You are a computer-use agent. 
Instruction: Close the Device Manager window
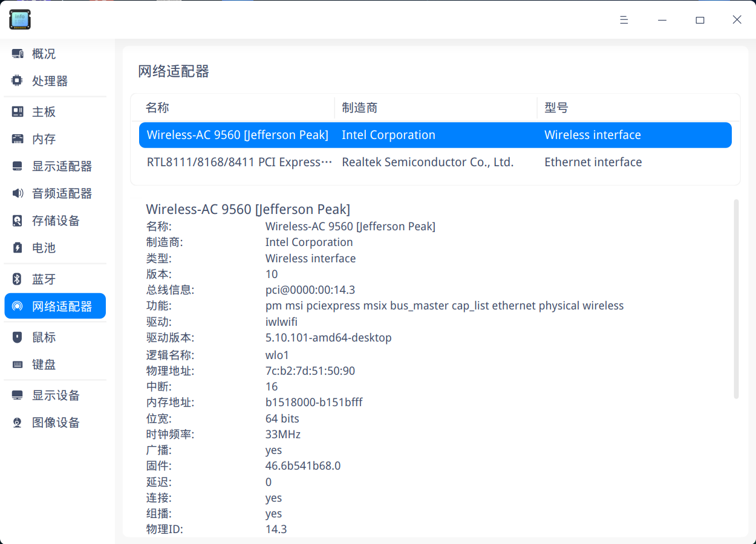click(x=737, y=20)
